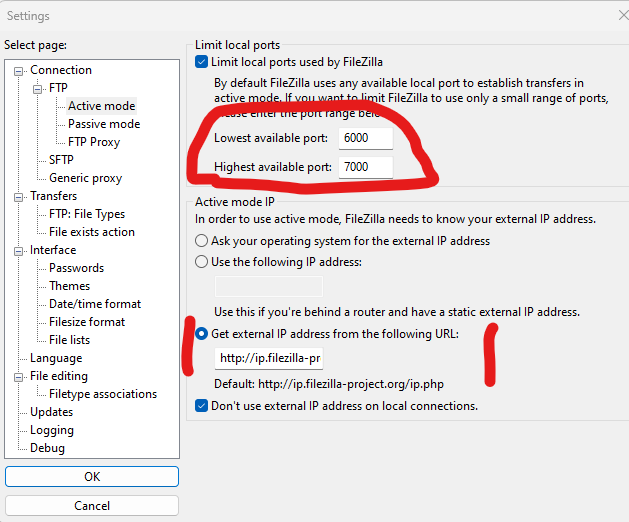The width and height of the screenshot is (629, 522).
Task: Select Get external IP address from URL option
Action: pos(202,333)
